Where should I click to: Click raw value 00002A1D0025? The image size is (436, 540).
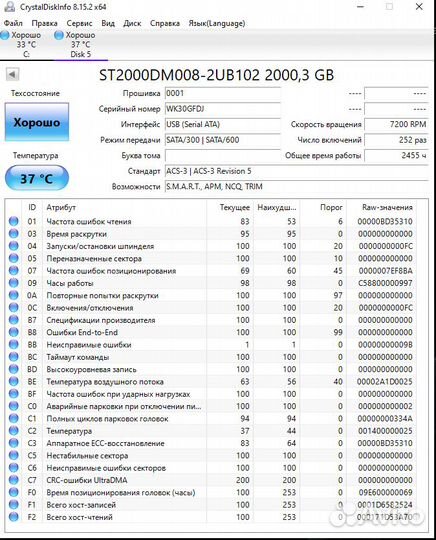384,382
